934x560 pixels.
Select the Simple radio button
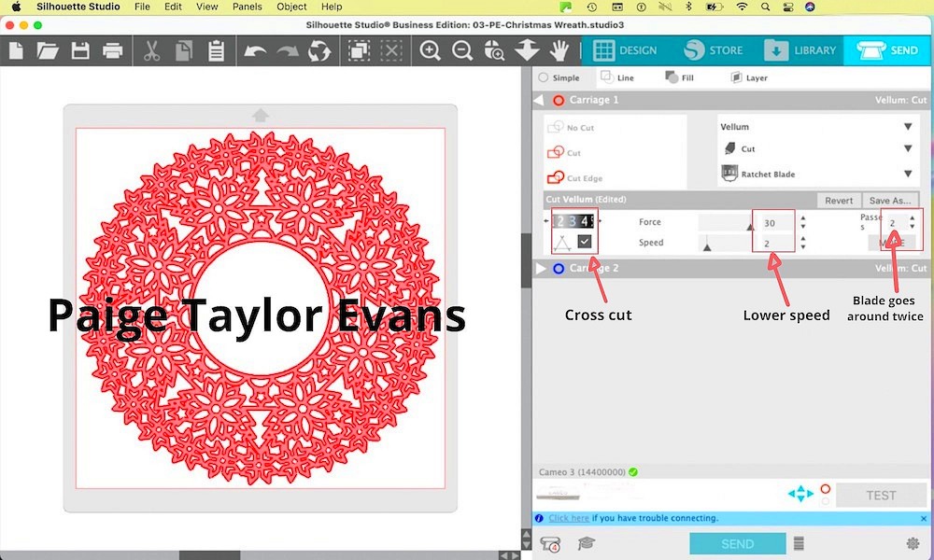[x=545, y=78]
